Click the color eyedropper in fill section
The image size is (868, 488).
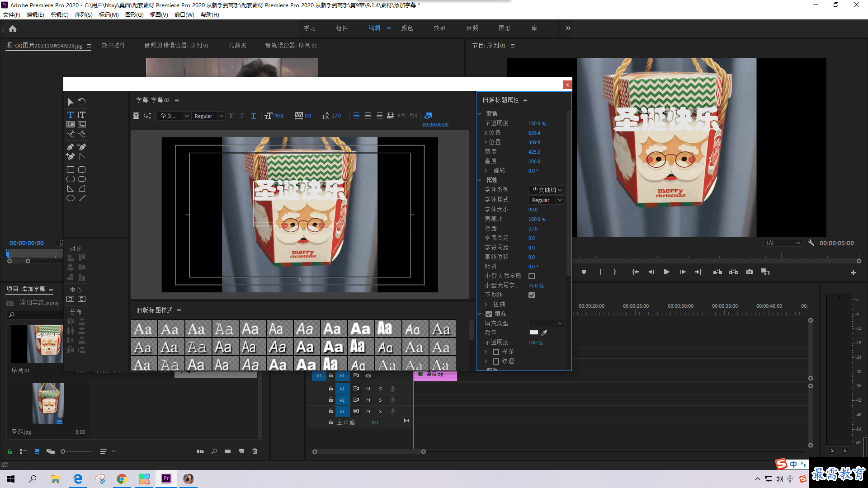(544, 333)
